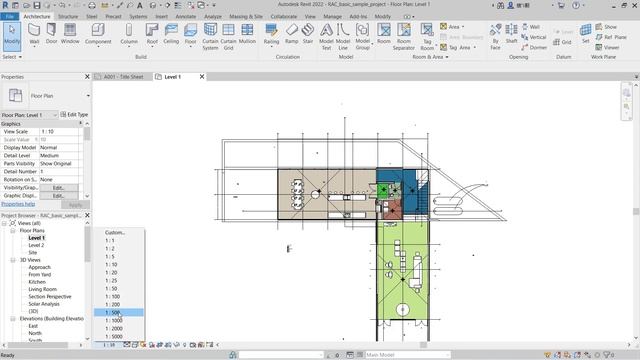
Task: Choose 1 : 100 in scale list
Action: 119,297
